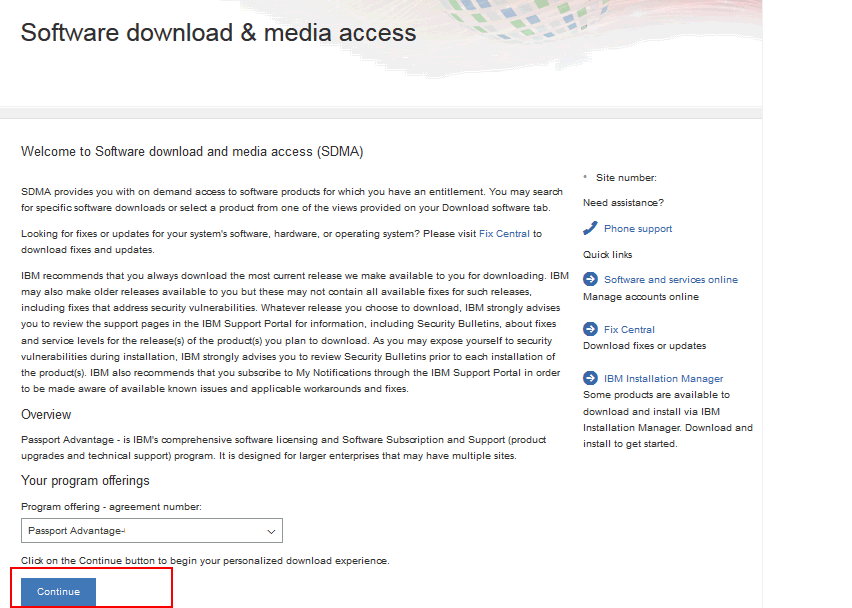Click the 'Program offering - agreement number:' label
The width and height of the screenshot is (852, 608).
(111, 506)
